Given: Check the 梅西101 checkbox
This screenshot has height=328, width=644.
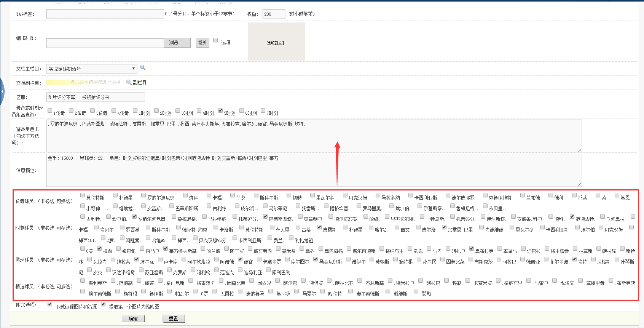Looking at the screenshot, I should pos(631,227).
